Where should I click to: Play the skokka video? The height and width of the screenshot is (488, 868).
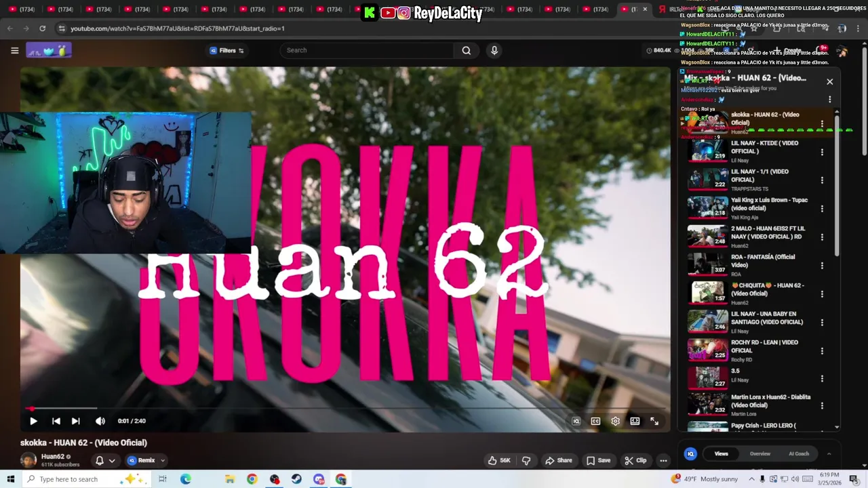pos(33,421)
